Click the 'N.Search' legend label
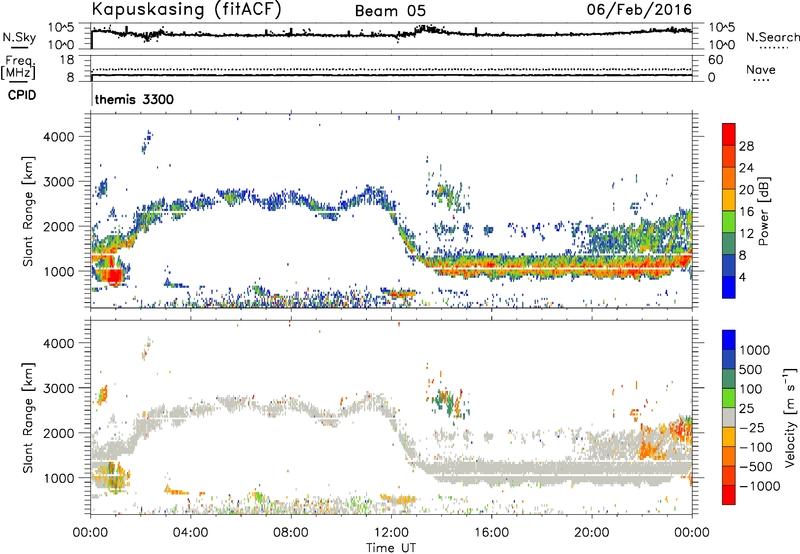 tap(772, 37)
